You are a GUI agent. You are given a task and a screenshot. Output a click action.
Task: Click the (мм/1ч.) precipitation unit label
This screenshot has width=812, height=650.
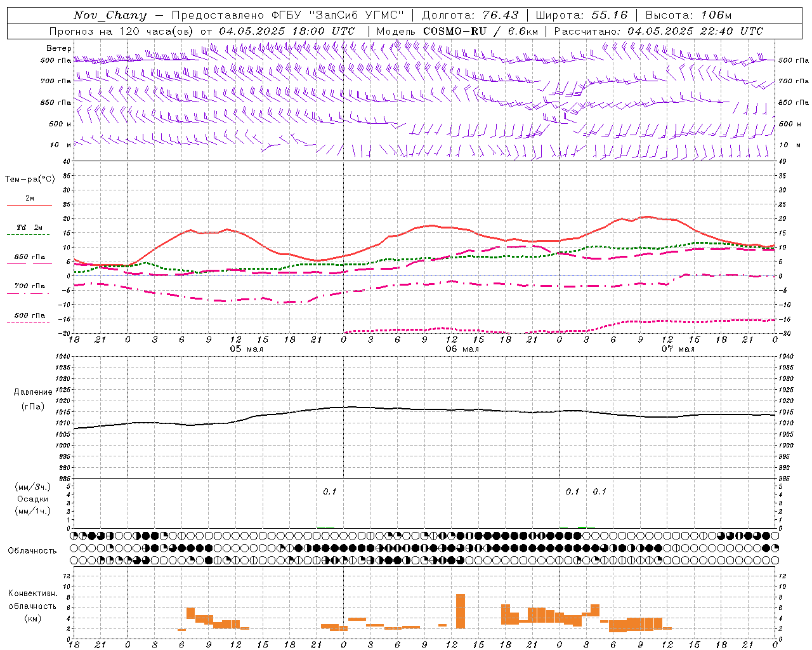tap(32, 511)
